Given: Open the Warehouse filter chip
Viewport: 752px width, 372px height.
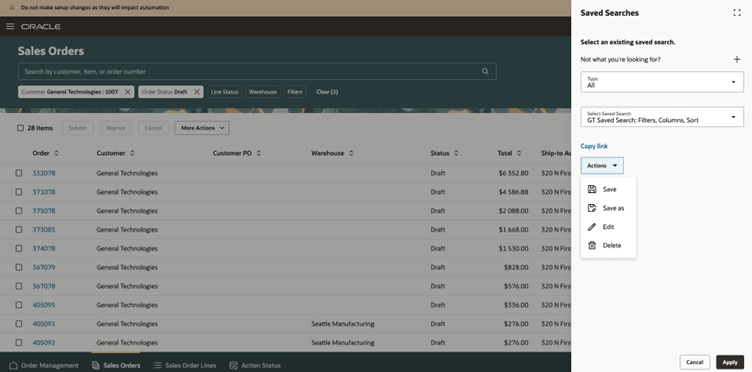Looking at the screenshot, I should pos(263,92).
